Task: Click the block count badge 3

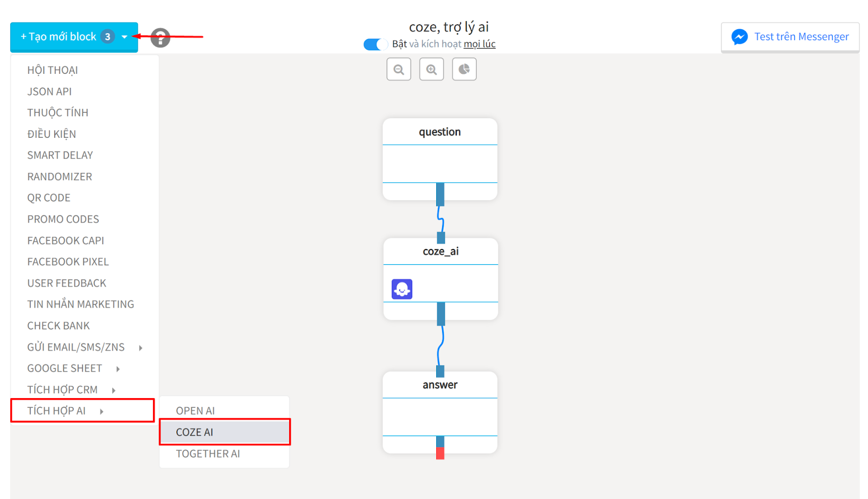Action: tap(107, 37)
